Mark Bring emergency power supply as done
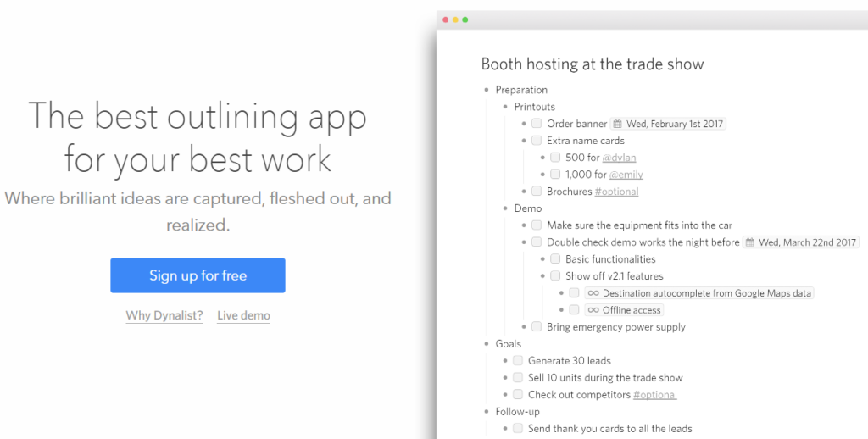The height and width of the screenshot is (439, 868). [537, 327]
